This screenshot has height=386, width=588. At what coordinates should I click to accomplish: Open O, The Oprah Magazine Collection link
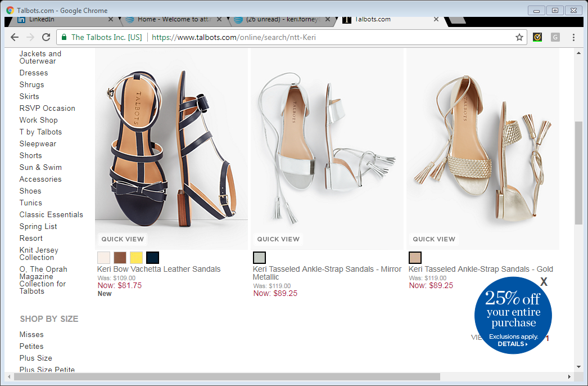(x=43, y=280)
